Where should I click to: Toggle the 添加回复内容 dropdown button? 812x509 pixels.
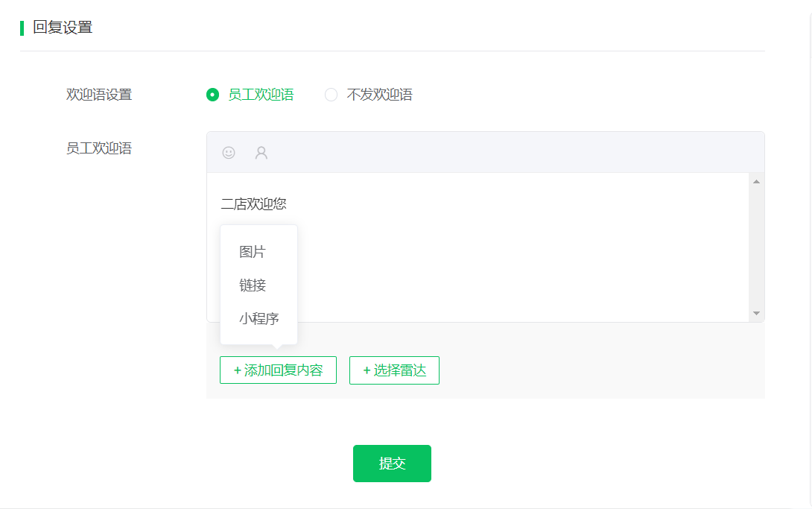278,370
